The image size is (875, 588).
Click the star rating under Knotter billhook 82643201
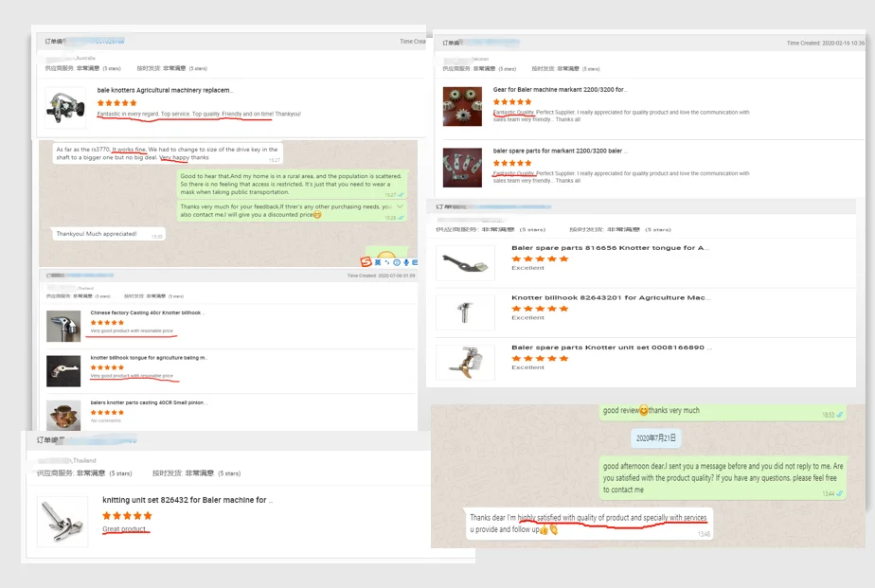pyautogui.click(x=540, y=309)
